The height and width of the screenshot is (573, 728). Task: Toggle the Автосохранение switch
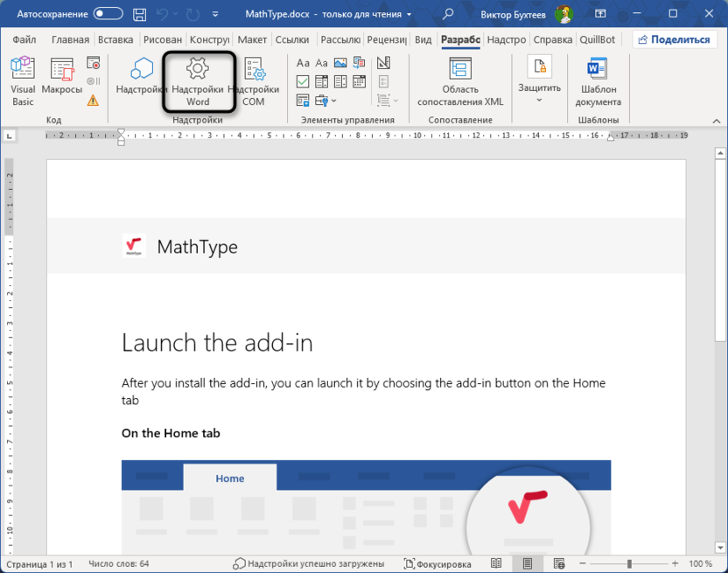coord(108,14)
